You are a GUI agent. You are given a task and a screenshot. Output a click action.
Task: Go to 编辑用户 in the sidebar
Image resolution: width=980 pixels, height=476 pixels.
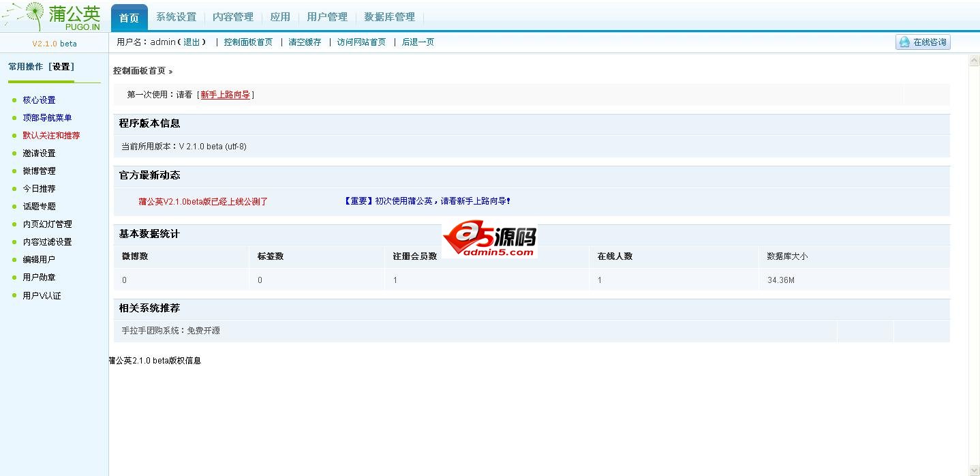[x=39, y=260]
